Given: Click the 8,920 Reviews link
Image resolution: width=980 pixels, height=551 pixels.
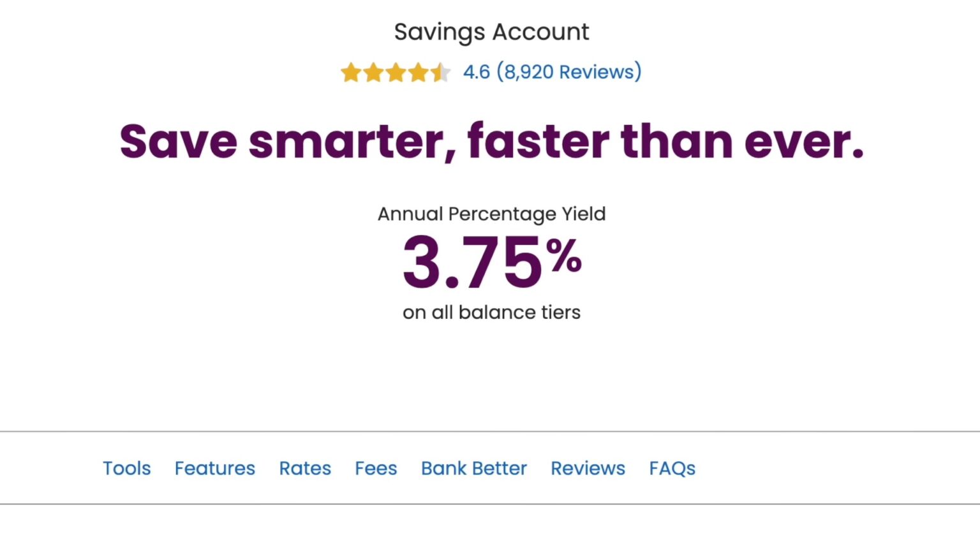Looking at the screenshot, I should 570,71.
